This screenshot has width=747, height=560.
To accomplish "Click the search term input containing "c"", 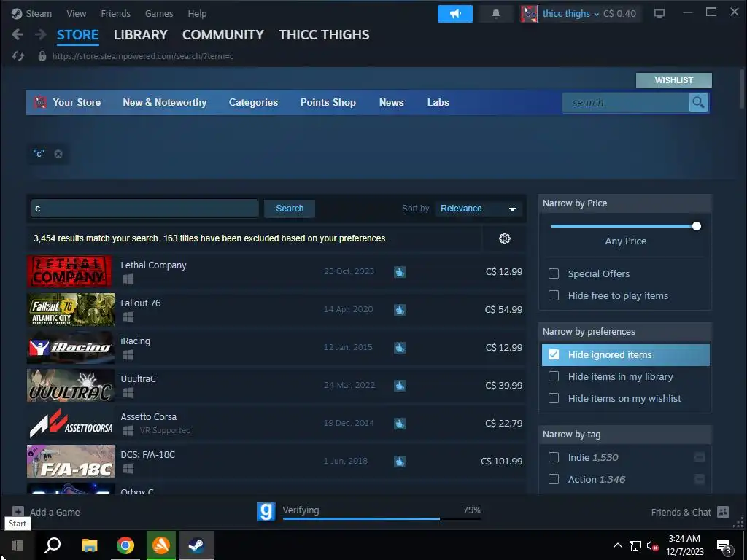I will click(x=144, y=209).
